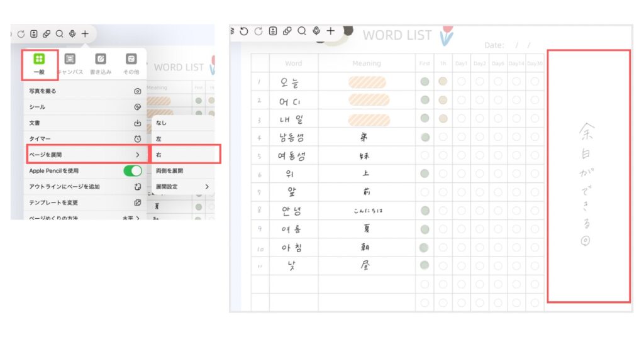Tap handwritten word 내일 in row 3
644x337 pixels.
[x=291, y=119]
